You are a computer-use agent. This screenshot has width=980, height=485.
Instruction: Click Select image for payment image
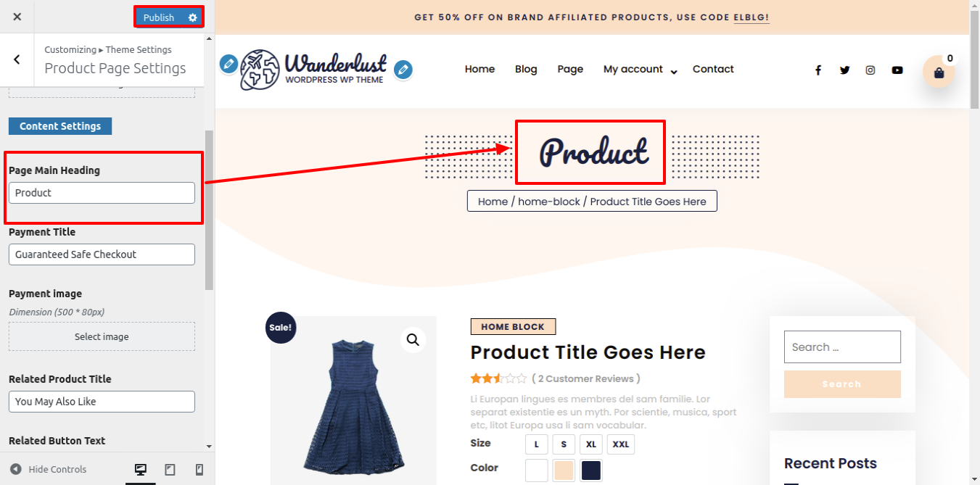pyautogui.click(x=102, y=336)
